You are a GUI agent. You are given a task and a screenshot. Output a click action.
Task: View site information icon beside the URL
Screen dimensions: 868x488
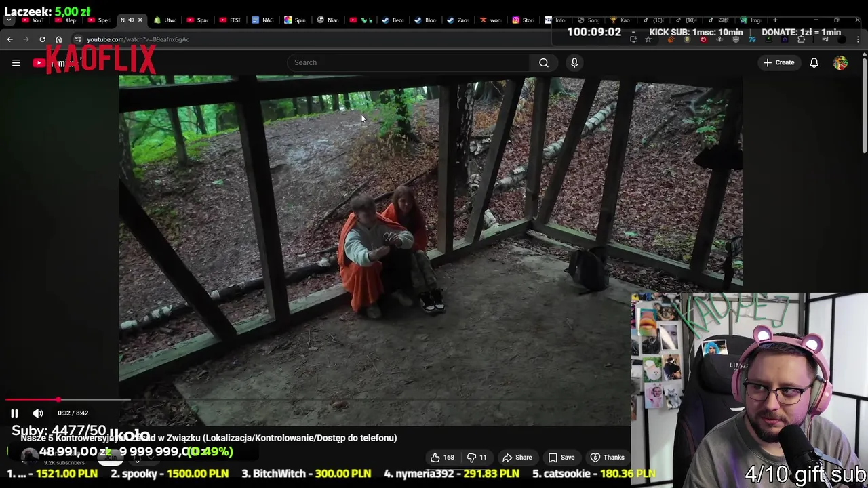78,39
